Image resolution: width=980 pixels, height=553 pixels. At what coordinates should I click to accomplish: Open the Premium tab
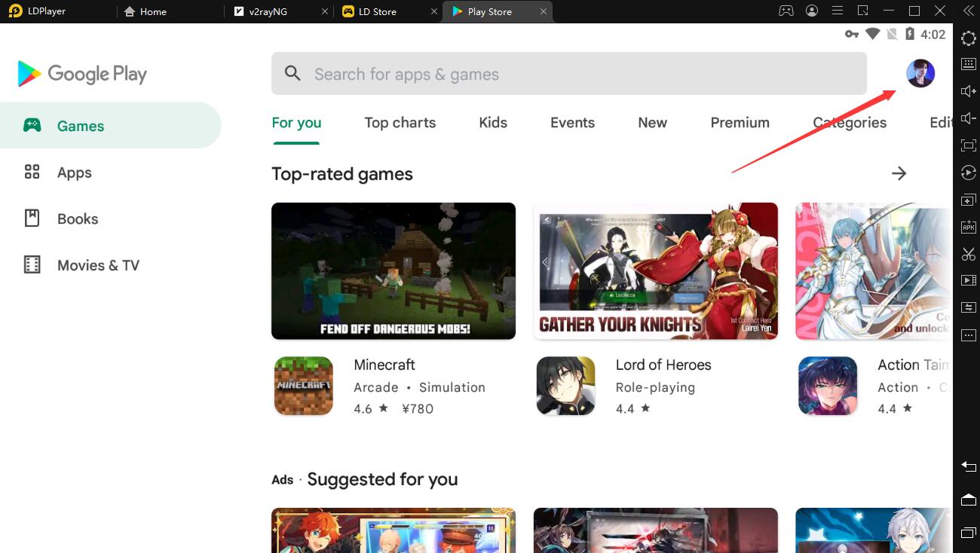[x=740, y=123]
